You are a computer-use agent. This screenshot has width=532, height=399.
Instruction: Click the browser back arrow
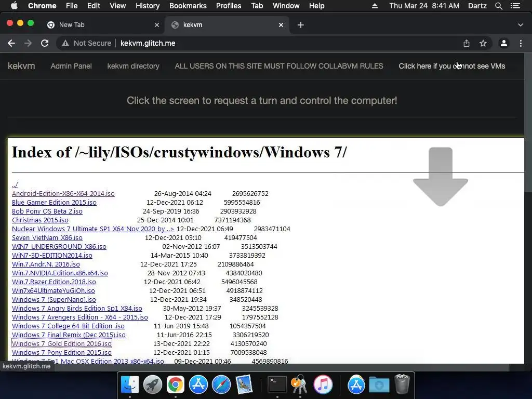pos(11,43)
